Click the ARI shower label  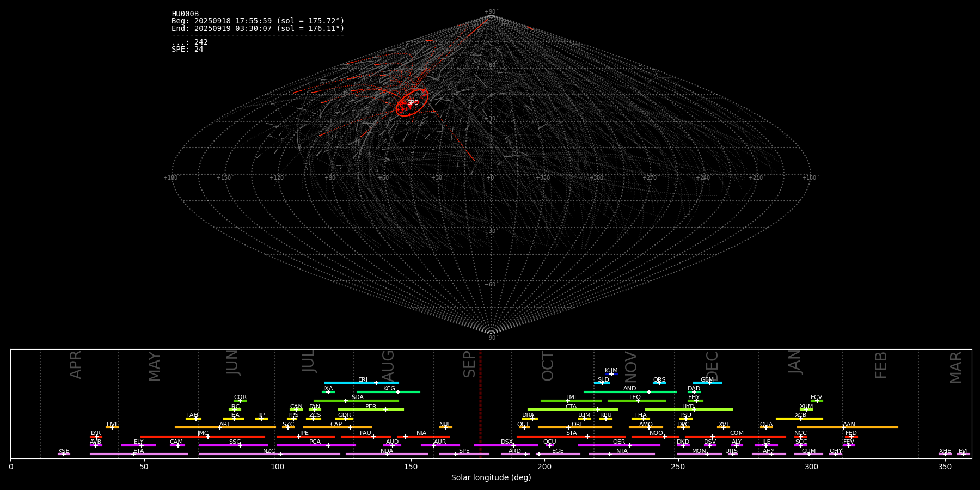224,424
